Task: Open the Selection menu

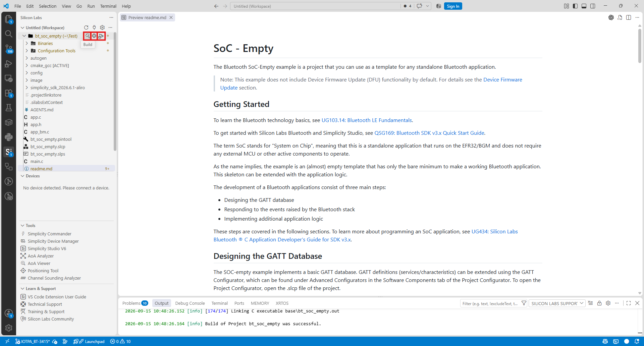Action: (x=48, y=6)
